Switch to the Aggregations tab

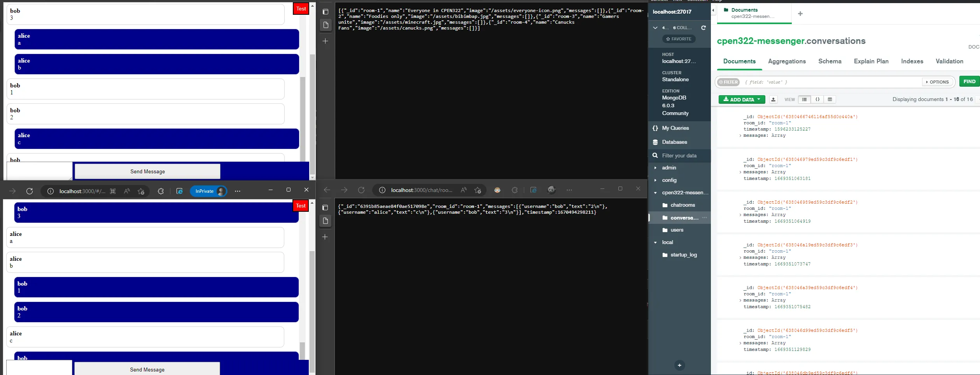click(787, 61)
